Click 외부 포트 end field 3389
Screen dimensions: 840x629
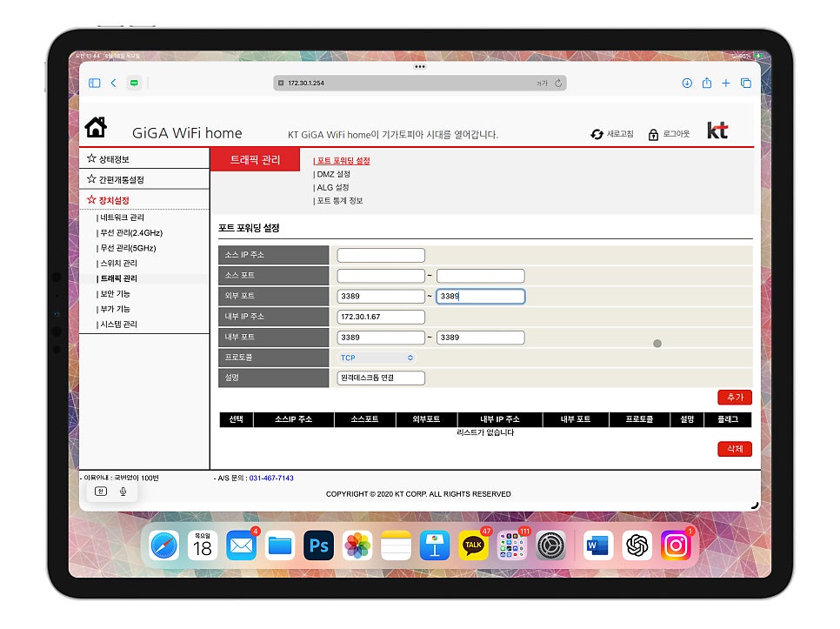point(481,297)
